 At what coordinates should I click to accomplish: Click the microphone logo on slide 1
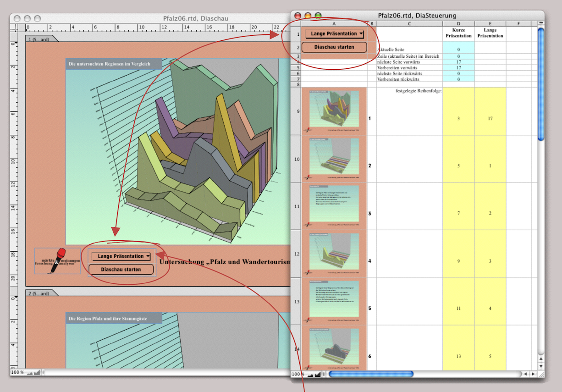58,261
